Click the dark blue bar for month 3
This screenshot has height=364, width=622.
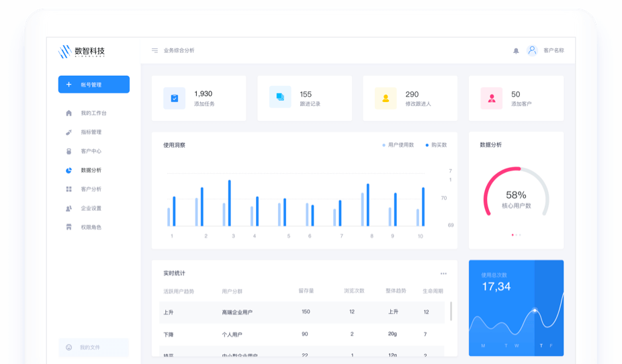229,203
